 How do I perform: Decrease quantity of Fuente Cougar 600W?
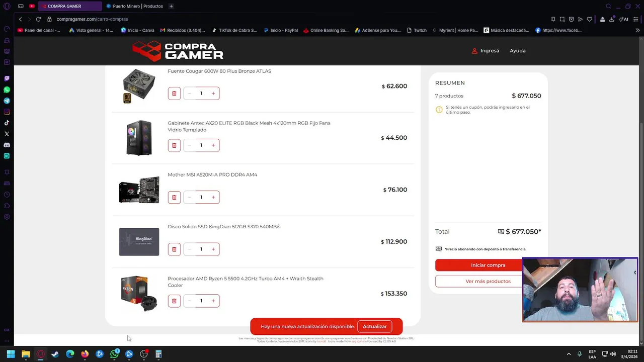click(189, 94)
